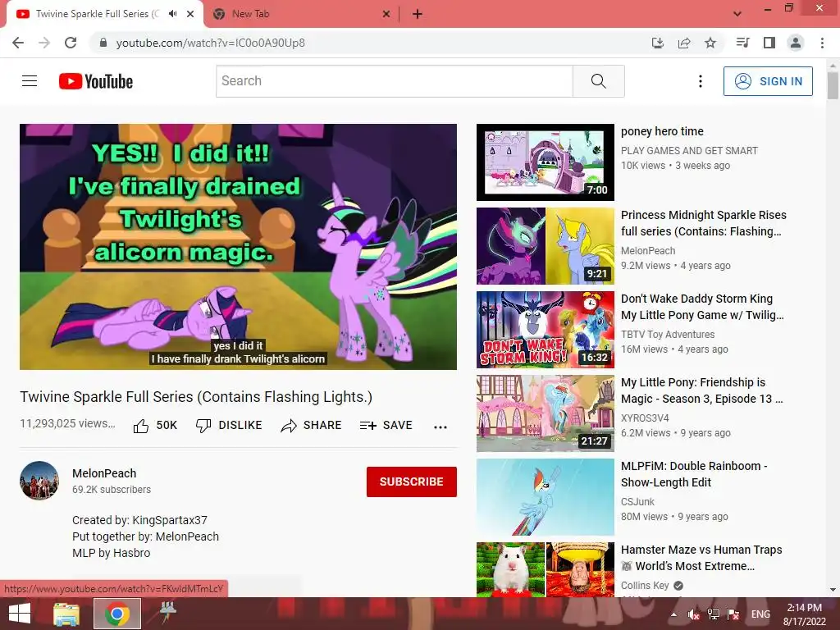The image size is (840, 630).
Task: Open the MelonPeach channel name link
Action: [104, 473]
